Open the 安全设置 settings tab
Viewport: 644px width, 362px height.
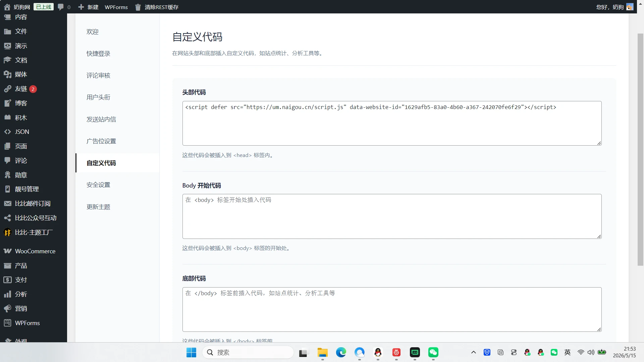click(117, 185)
